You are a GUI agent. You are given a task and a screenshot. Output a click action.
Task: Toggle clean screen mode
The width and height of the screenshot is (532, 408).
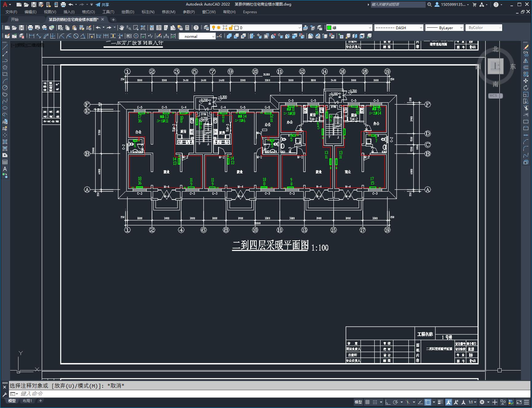519,402
